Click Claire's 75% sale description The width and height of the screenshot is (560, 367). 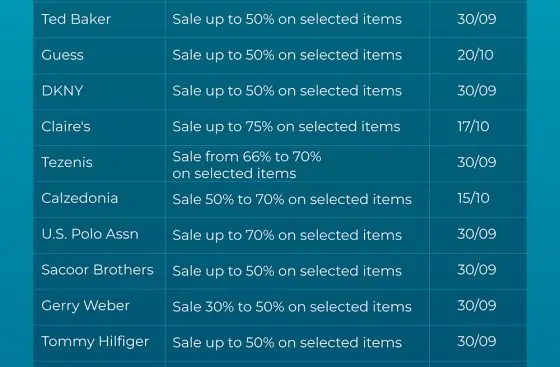click(286, 127)
